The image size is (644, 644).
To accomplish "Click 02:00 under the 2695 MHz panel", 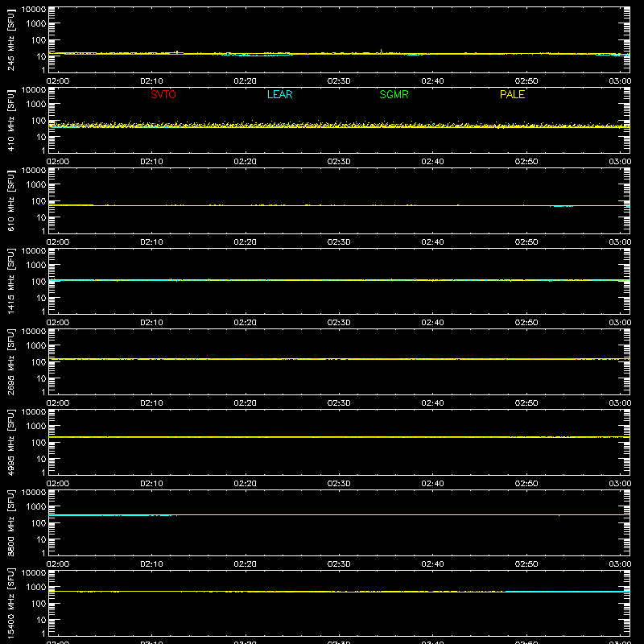I will coord(58,403).
